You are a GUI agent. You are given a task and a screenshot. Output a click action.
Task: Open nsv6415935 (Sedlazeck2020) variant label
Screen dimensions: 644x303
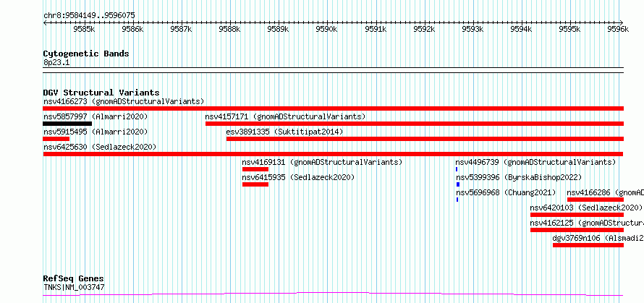[298, 177]
